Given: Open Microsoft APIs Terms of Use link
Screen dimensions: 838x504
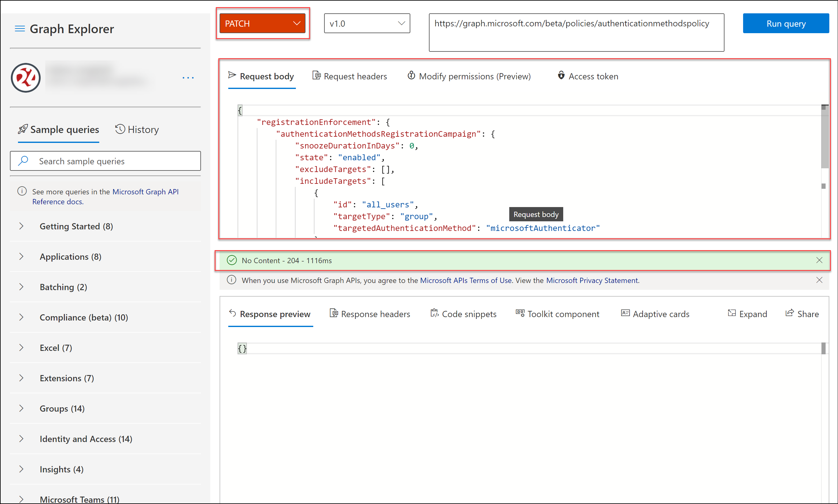Looking at the screenshot, I should [466, 280].
